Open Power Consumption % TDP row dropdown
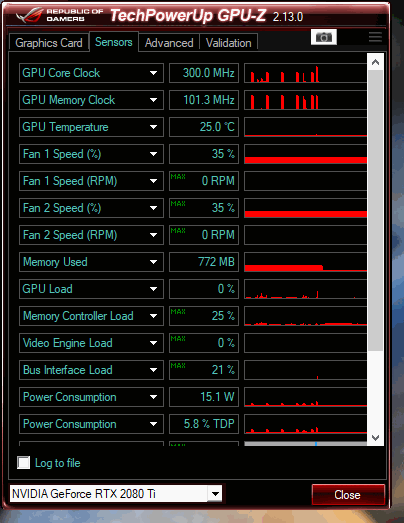404x523 pixels. click(153, 424)
